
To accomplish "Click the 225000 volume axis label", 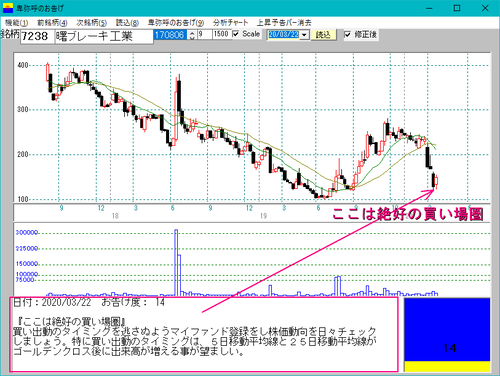I will pos(27,249).
